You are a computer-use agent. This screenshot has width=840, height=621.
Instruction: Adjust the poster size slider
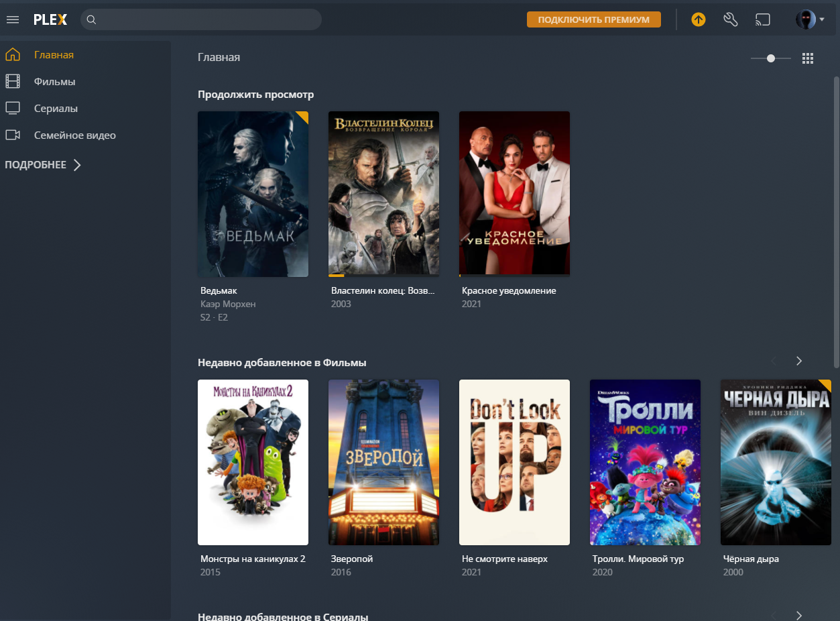click(771, 58)
